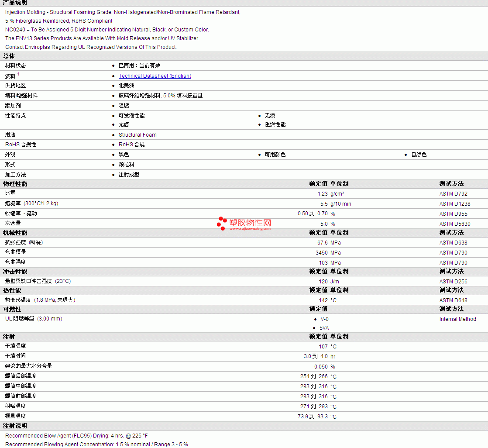Click the Recommended Blowing Agent Concentration line
Image resolution: width=488 pixels, height=448 pixels.
[96, 444]
